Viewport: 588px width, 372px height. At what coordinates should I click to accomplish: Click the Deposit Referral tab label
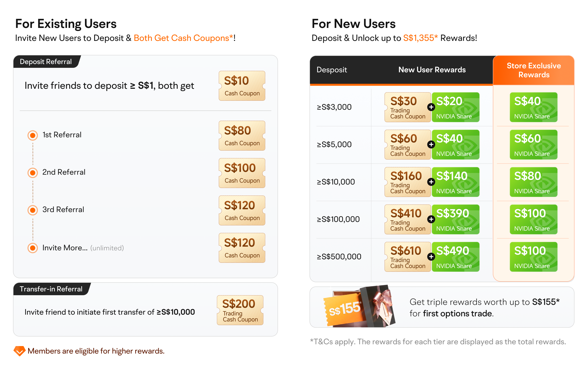pos(46,62)
